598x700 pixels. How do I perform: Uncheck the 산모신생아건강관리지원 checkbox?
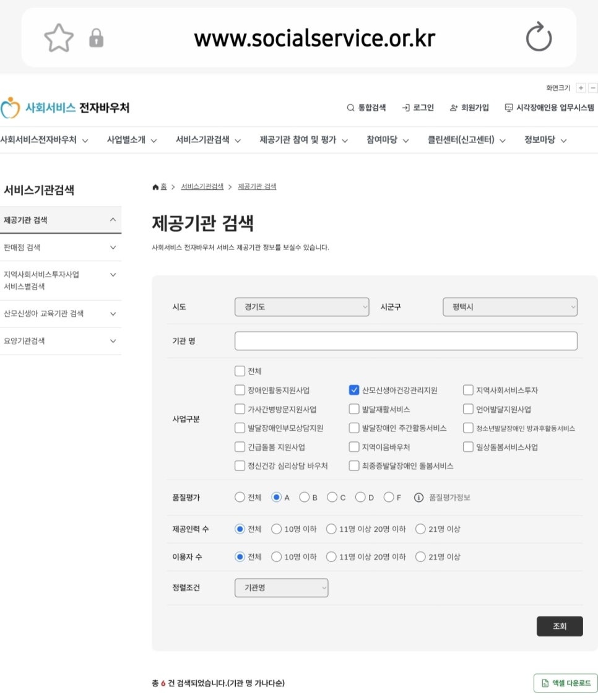[x=354, y=391]
